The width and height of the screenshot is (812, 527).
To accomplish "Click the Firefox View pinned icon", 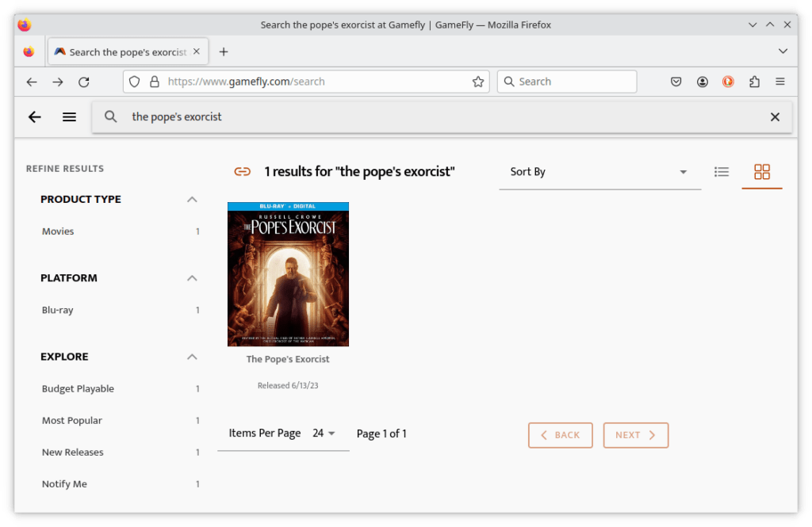I will point(29,52).
